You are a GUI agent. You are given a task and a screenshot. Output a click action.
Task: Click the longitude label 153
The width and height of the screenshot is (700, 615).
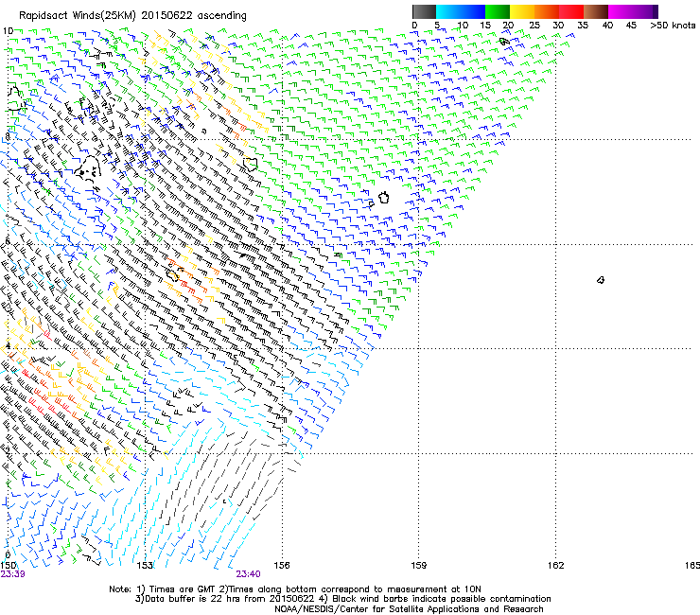click(x=145, y=566)
